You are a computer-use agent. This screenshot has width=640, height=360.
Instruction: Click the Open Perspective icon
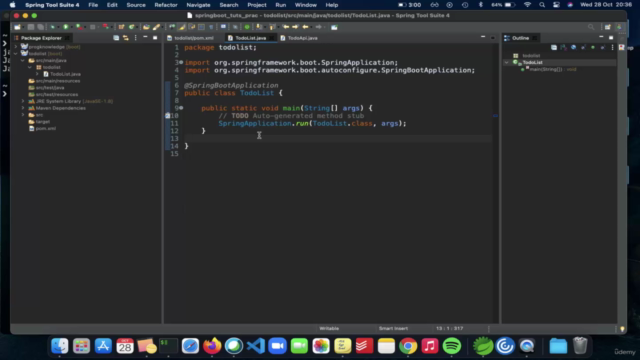[608, 27]
